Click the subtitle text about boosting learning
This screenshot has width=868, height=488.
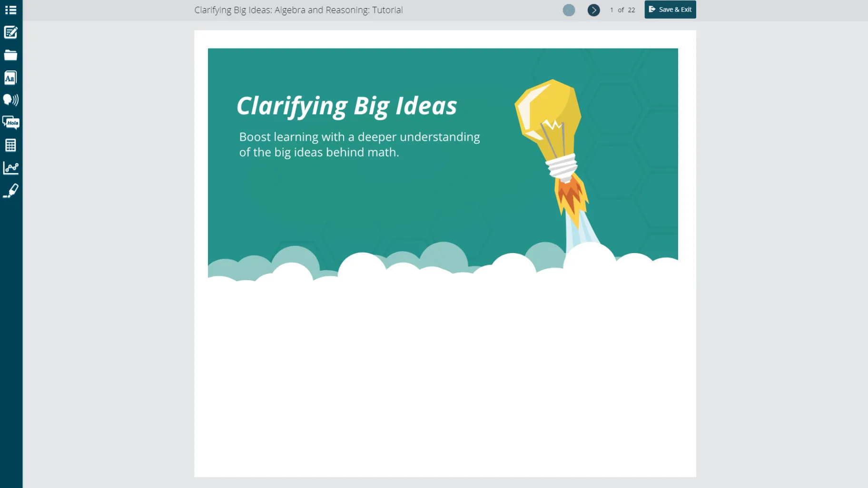[359, 145]
